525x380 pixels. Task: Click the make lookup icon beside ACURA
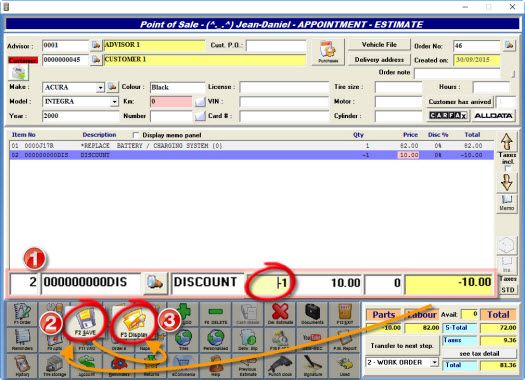point(112,87)
